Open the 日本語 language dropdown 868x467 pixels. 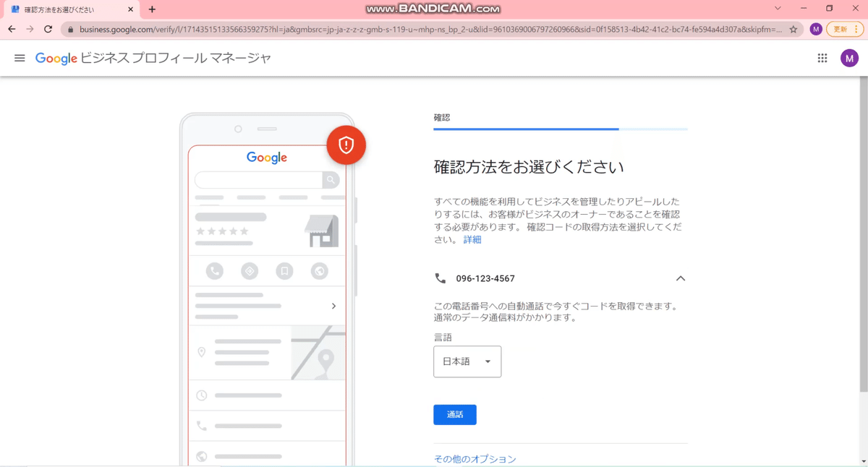pyautogui.click(x=467, y=361)
